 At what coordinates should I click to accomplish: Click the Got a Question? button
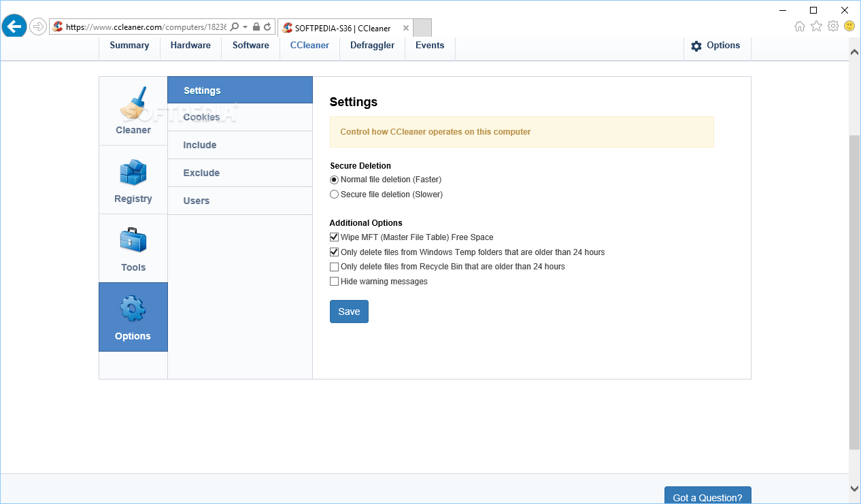click(707, 495)
